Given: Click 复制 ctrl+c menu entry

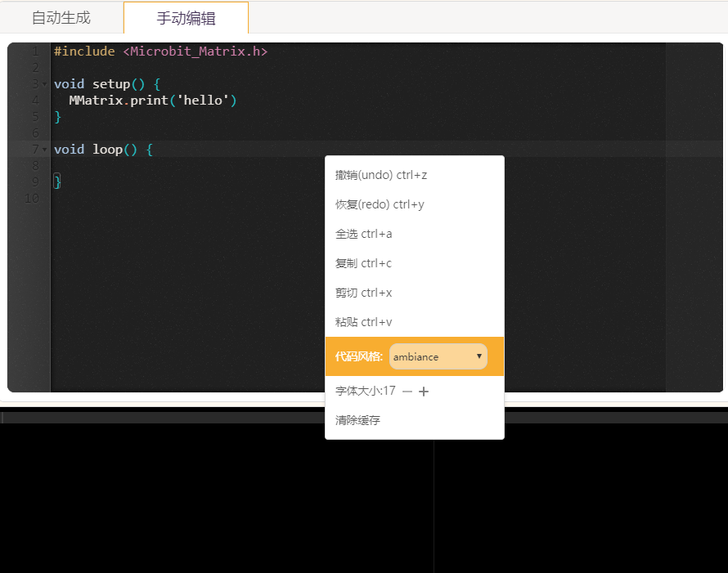Looking at the screenshot, I should pos(414,263).
